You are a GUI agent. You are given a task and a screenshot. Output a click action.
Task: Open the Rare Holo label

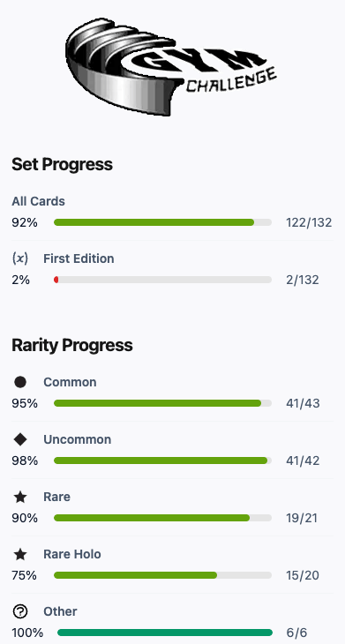(72, 555)
